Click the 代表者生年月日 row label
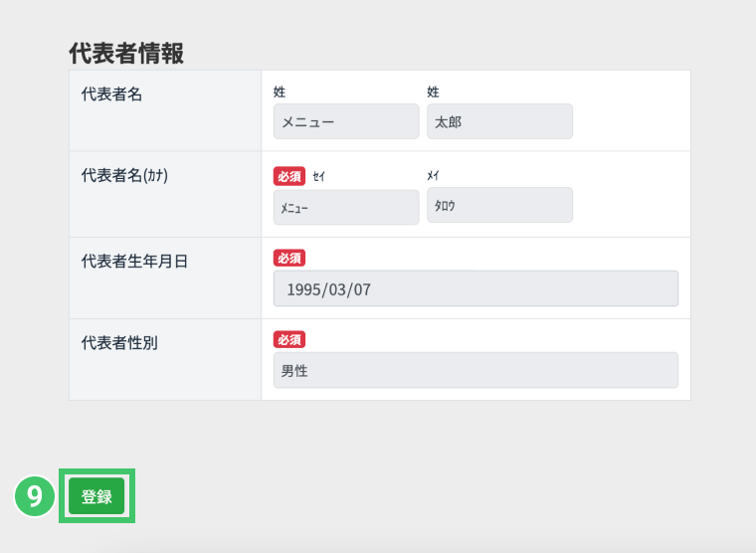Screen dimensions: 756x553 coord(134,262)
